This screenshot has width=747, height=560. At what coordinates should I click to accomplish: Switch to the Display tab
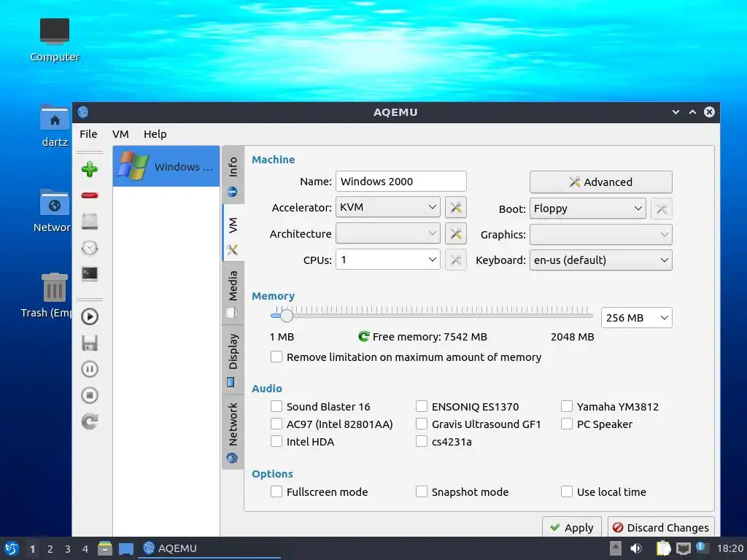click(233, 359)
